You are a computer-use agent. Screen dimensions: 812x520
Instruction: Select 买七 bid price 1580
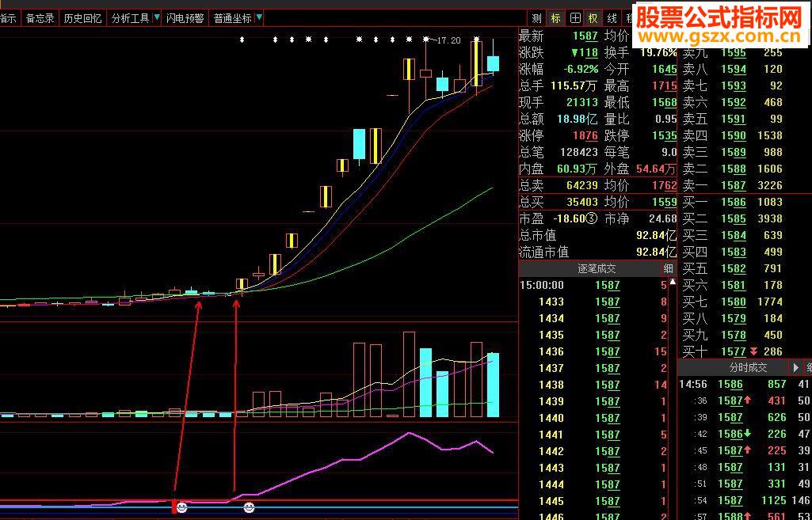734,302
